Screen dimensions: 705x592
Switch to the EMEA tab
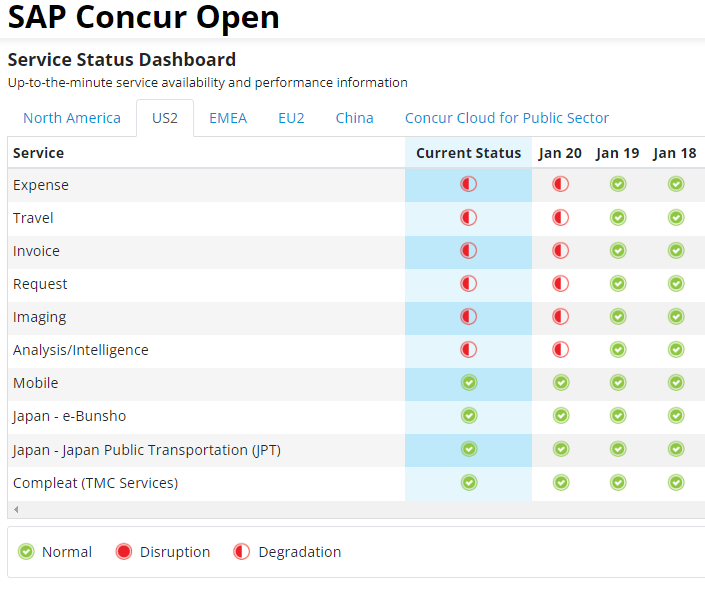[x=228, y=118]
